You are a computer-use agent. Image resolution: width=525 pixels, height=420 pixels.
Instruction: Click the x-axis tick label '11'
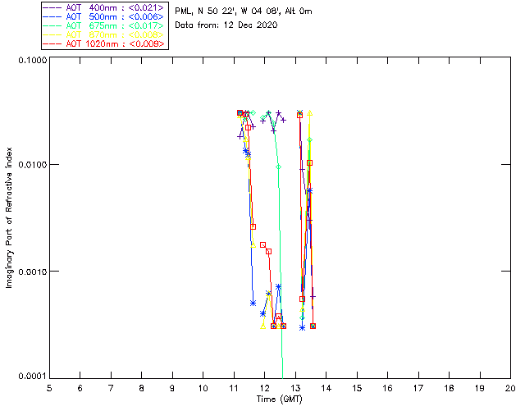pyautogui.click(x=234, y=388)
